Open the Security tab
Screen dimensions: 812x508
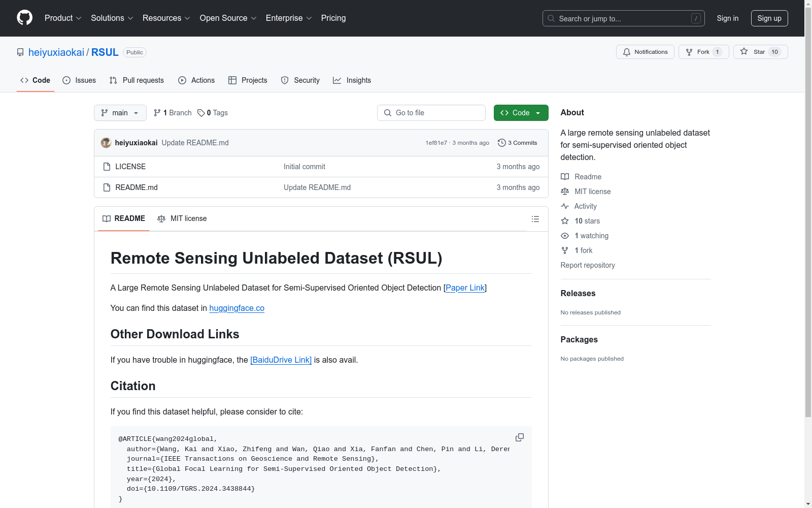click(300, 80)
